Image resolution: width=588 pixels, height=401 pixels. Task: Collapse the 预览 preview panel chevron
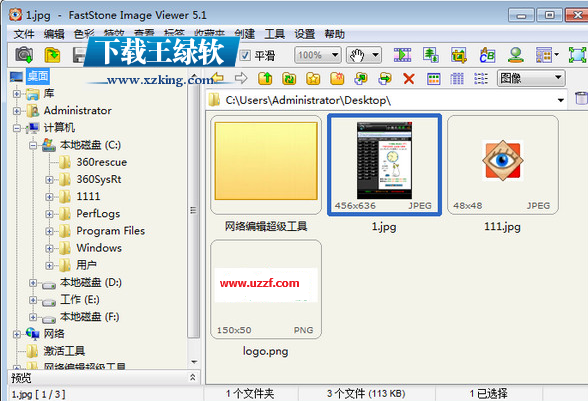(193, 377)
